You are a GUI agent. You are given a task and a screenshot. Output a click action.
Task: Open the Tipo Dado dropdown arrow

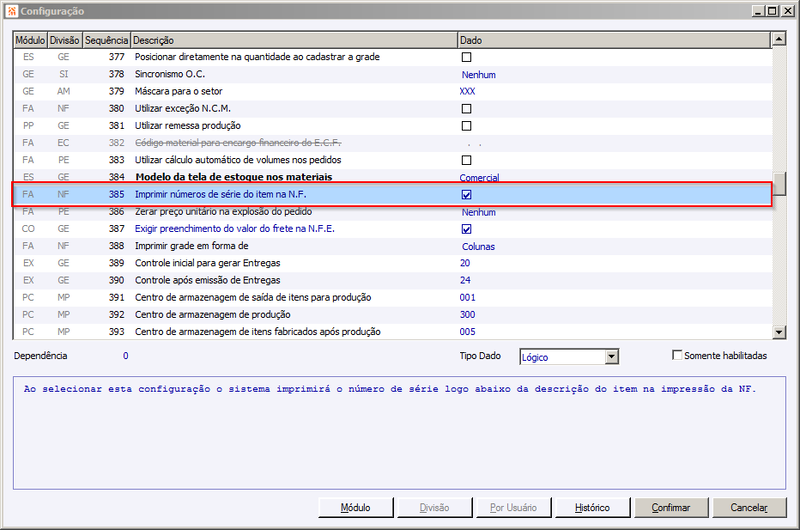(x=612, y=357)
